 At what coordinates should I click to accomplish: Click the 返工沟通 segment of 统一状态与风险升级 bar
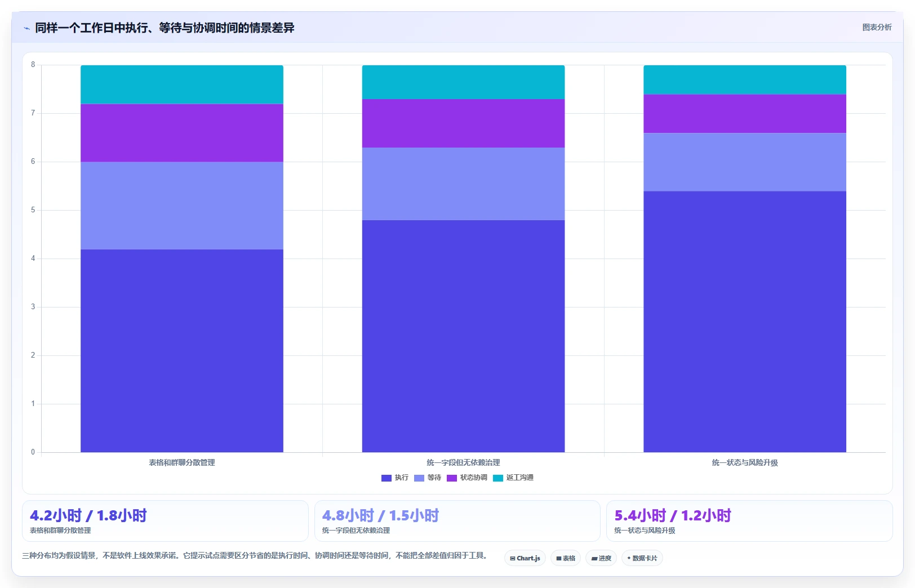tap(745, 80)
